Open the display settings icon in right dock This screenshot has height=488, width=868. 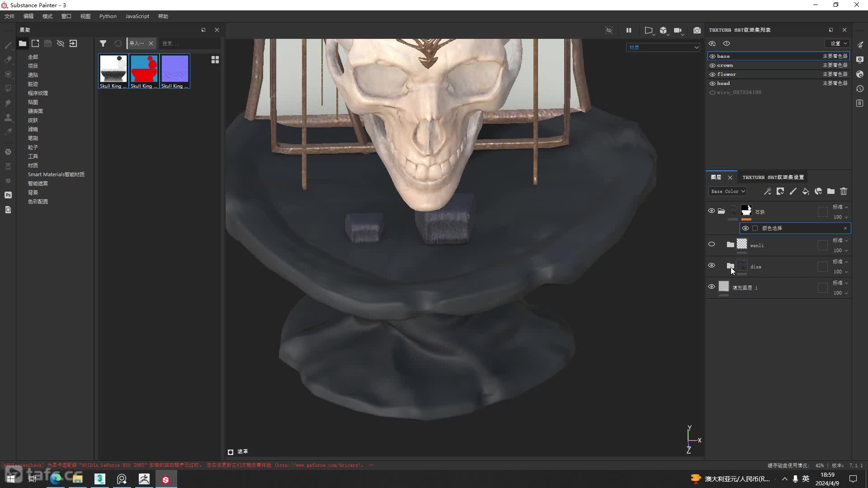(860, 60)
